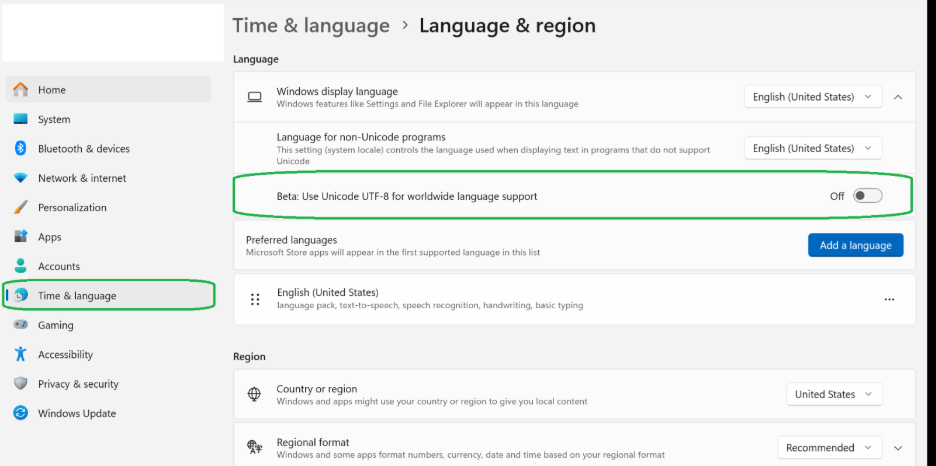Click the Privacy & security shield icon
The image size is (936, 466).
20,384
